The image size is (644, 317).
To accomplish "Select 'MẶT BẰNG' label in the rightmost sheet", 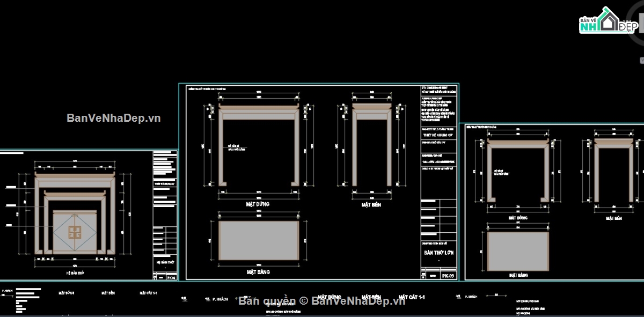I will (x=518, y=275).
